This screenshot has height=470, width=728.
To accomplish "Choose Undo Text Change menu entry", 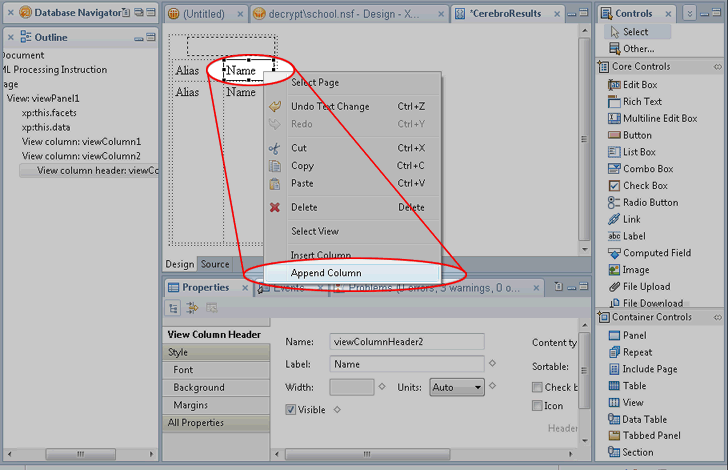I will (352, 107).
